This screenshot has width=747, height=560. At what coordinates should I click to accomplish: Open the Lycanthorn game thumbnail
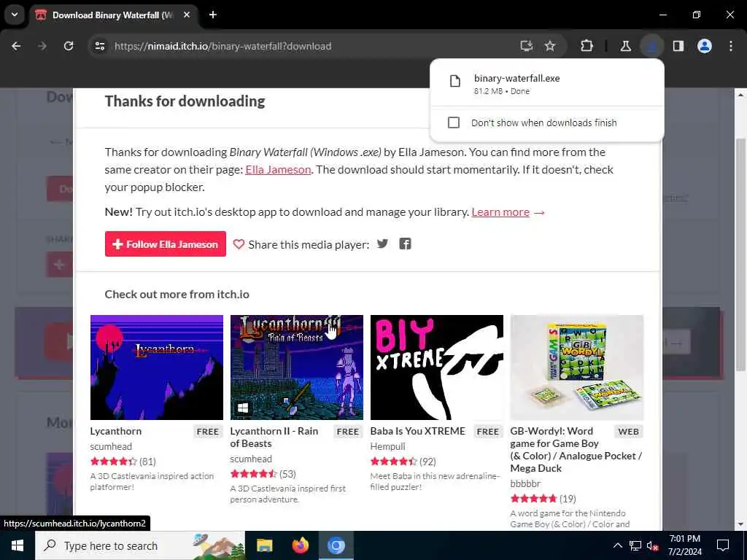click(x=157, y=367)
